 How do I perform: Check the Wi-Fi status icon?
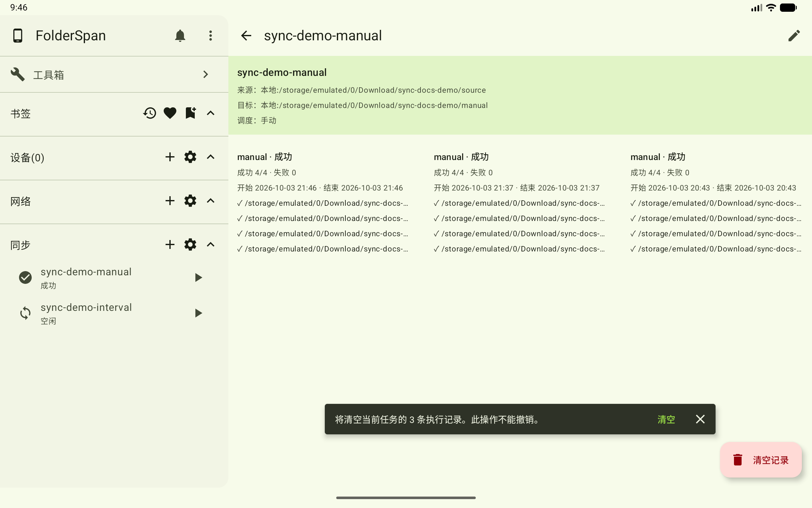(771, 7)
